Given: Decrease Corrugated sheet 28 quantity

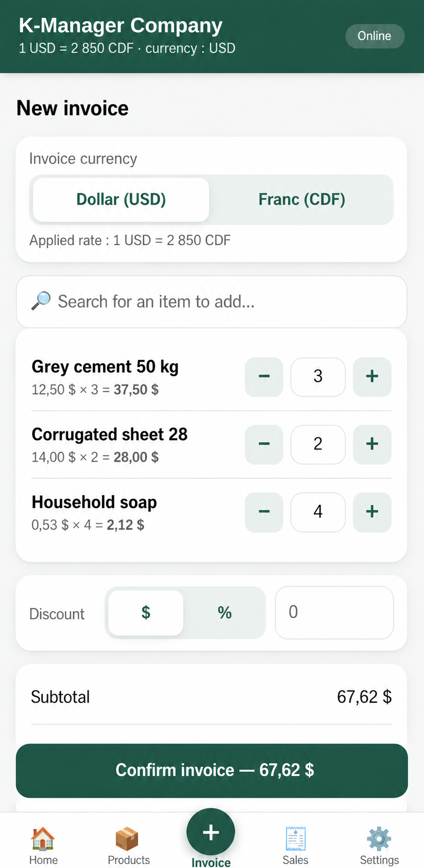Looking at the screenshot, I should [264, 444].
